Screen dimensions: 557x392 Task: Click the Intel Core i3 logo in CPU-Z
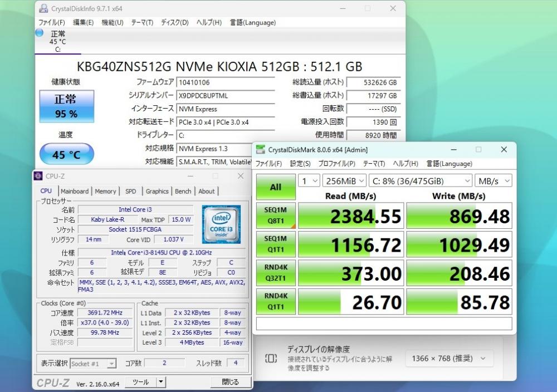pos(221,224)
